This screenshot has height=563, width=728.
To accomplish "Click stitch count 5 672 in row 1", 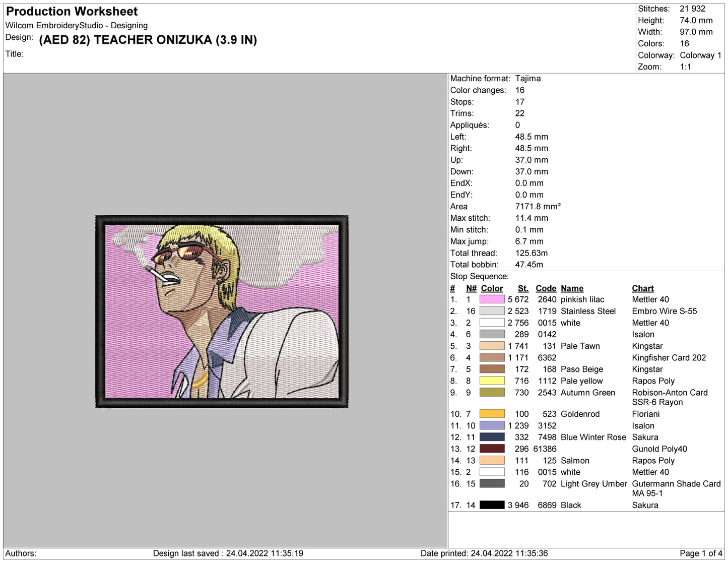I will pyautogui.click(x=518, y=299).
